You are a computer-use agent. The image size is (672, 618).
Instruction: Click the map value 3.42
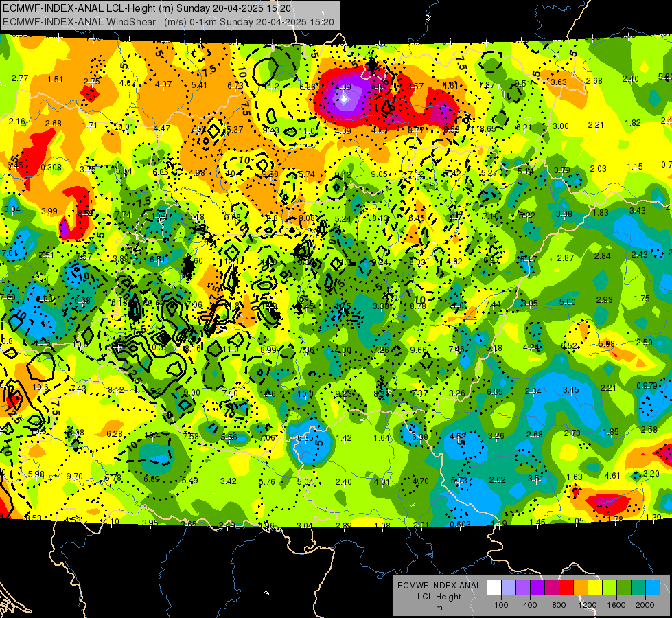tap(229, 481)
